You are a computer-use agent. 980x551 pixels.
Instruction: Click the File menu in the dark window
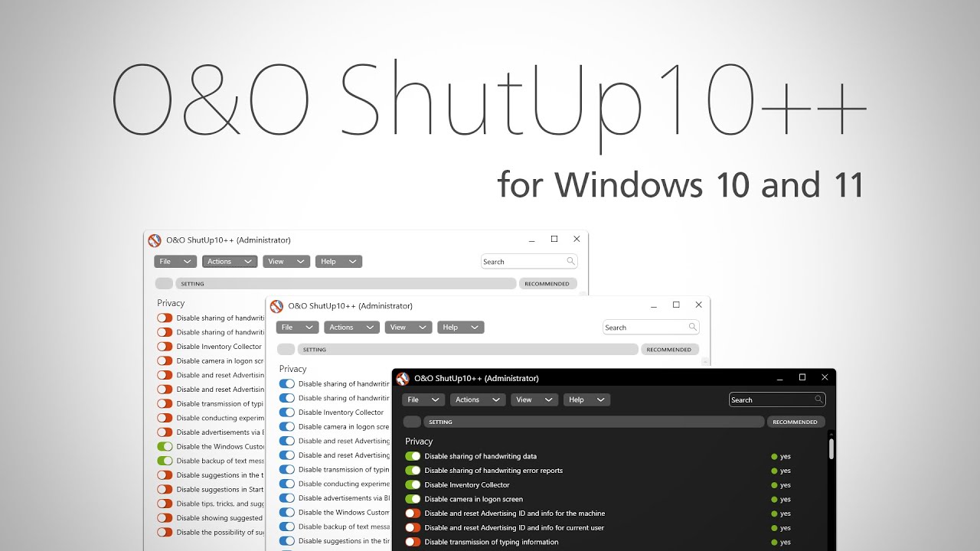[423, 399]
